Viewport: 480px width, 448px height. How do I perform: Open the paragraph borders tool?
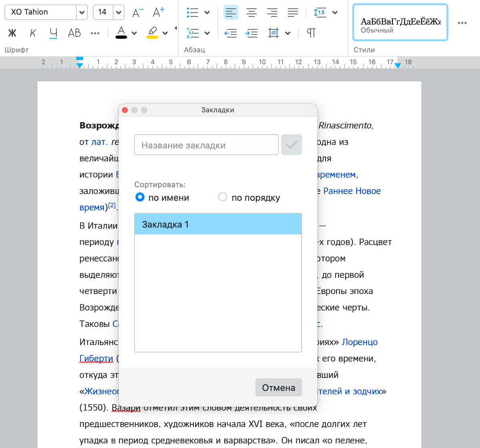click(x=274, y=33)
